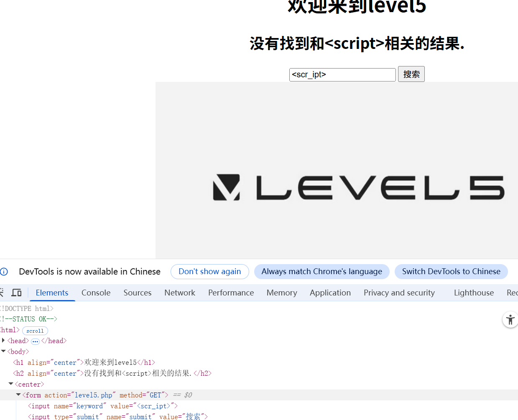Click the 搜索 submit button
518x420 pixels.
(x=411, y=74)
